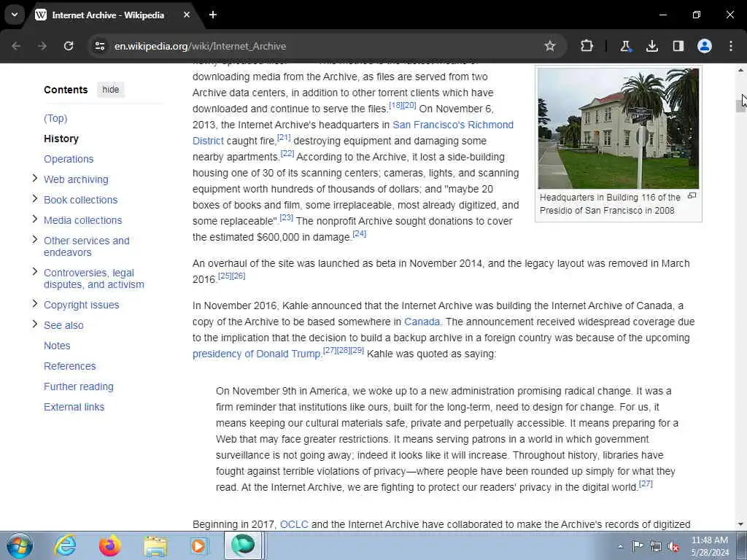Expand Book collections subsection chevron

click(34, 198)
